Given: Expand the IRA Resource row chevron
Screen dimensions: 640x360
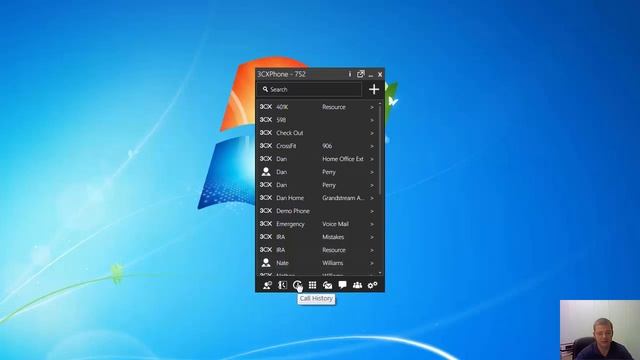Looking at the screenshot, I should (372, 250).
